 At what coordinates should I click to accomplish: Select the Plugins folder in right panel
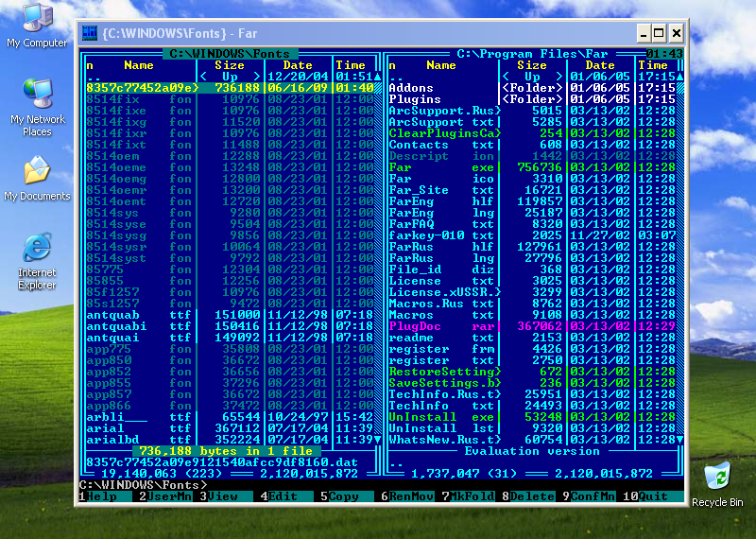pyautogui.click(x=532, y=99)
